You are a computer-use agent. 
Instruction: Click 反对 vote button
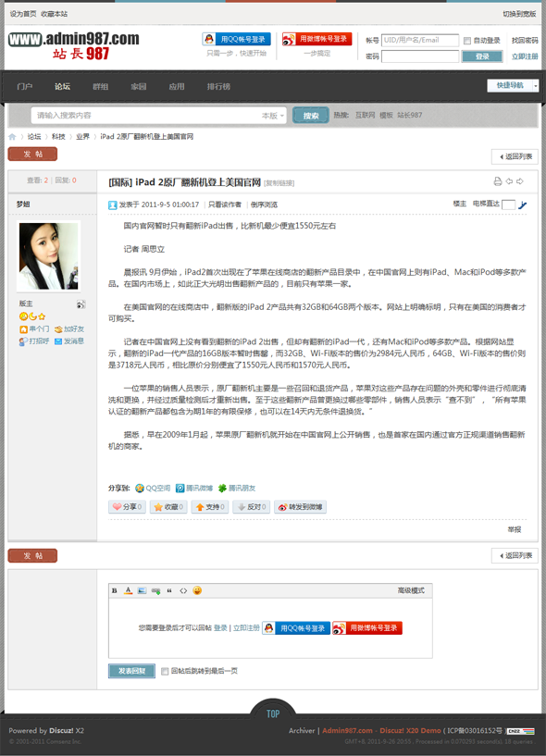(252, 507)
